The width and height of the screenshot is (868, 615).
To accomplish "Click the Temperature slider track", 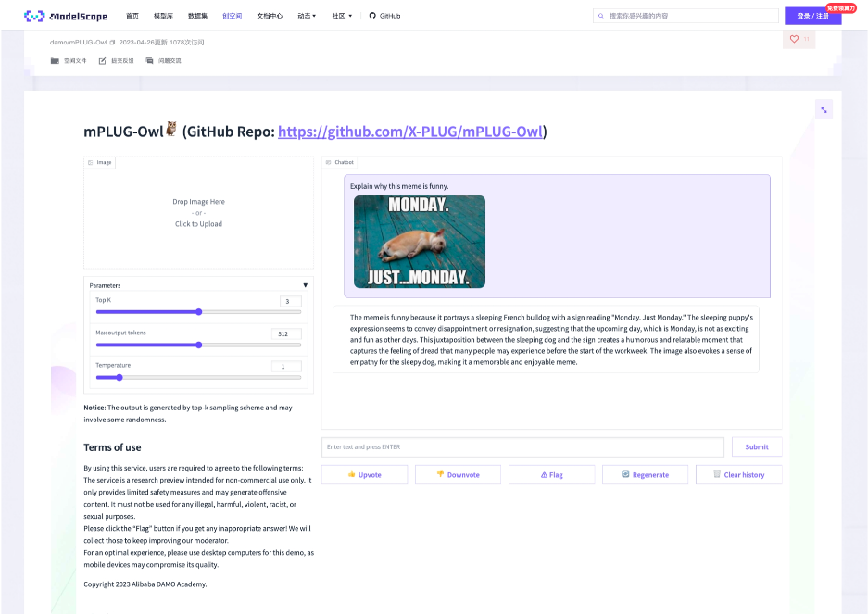I will [198, 377].
